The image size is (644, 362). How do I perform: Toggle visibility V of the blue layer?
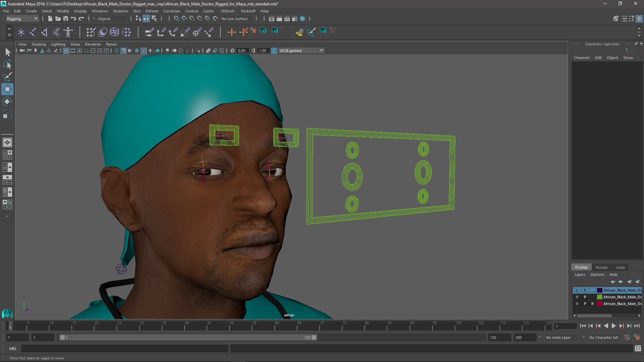click(577, 290)
